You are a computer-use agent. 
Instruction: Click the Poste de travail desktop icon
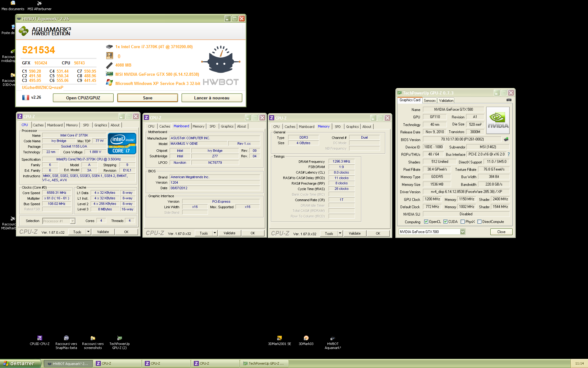coord(13,27)
